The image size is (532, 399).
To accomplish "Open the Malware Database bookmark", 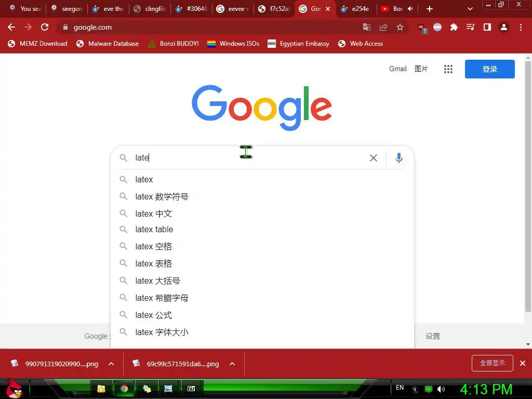I will tap(108, 44).
